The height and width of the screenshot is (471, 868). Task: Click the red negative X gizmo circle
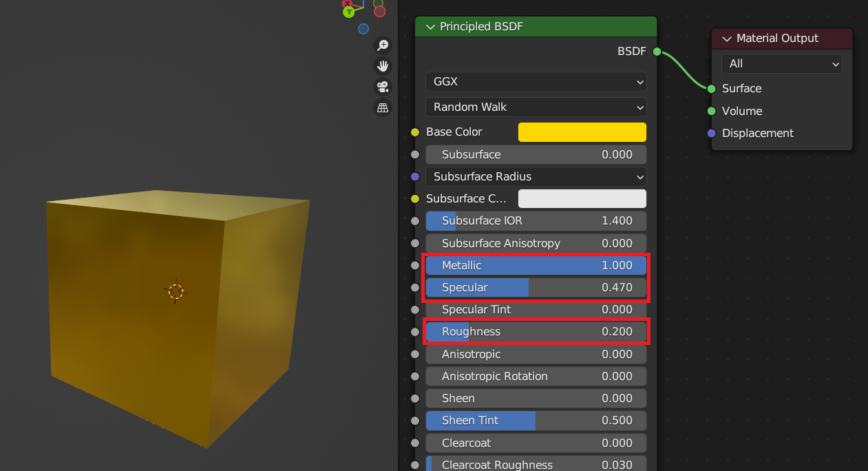[x=379, y=10]
